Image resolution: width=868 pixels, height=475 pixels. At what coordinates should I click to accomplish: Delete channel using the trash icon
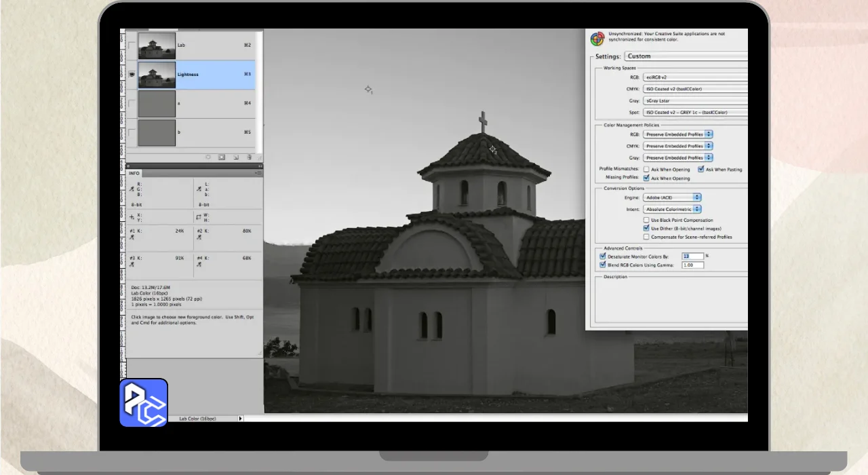pos(249,157)
